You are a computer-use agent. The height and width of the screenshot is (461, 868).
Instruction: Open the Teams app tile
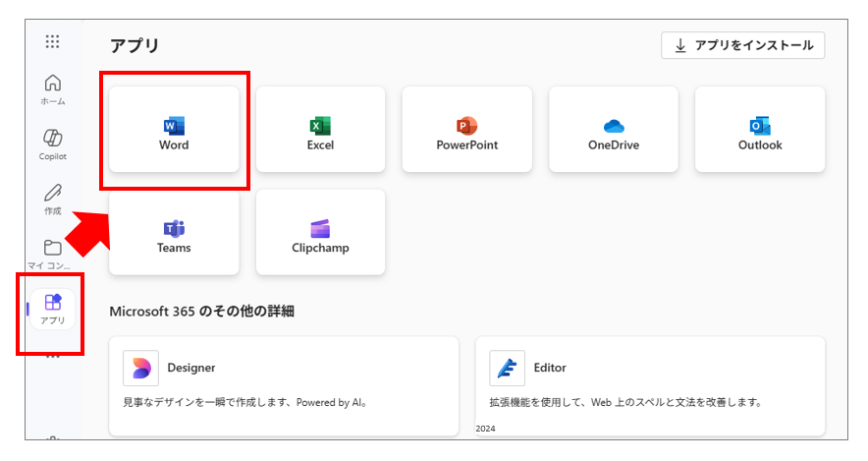pos(174,232)
